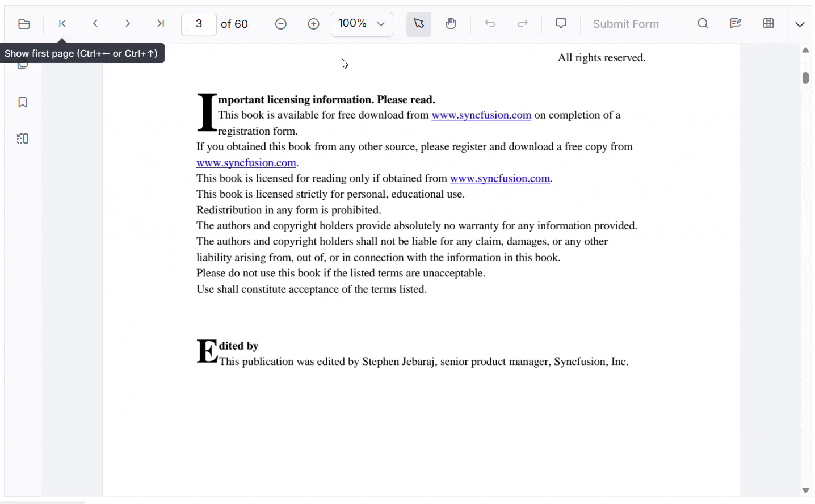Open the 100% zoom dropdown

[x=362, y=24]
